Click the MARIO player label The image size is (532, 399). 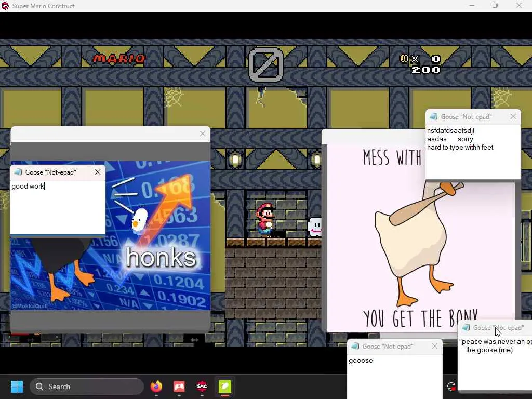119,59
